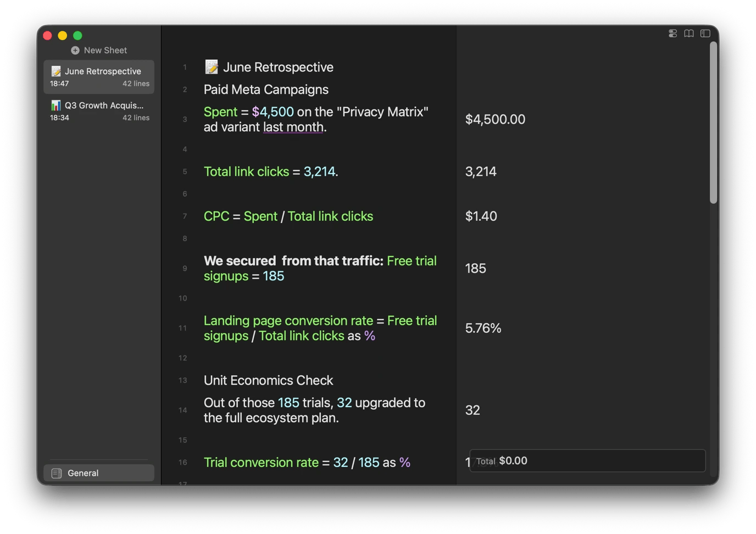Click the $4,500.00 result

point(495,119)
